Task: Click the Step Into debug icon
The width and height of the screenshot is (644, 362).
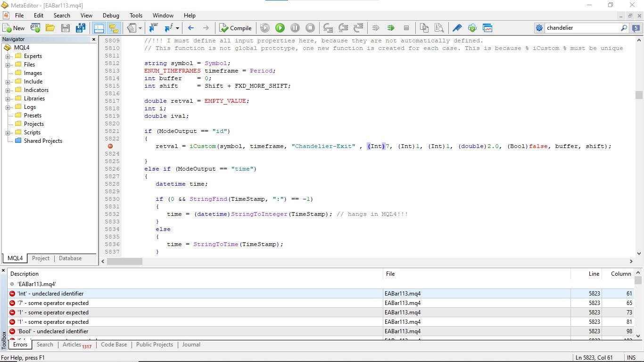Action: coord(329,28)
